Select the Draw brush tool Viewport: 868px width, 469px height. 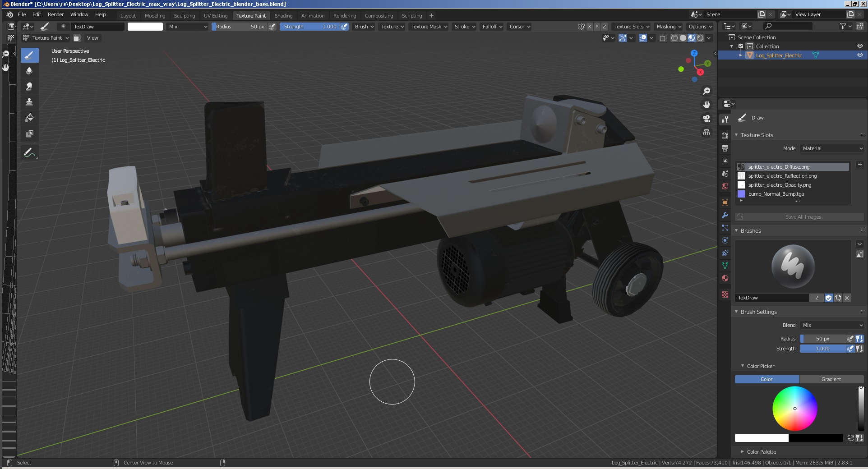(x=29, y=55)
